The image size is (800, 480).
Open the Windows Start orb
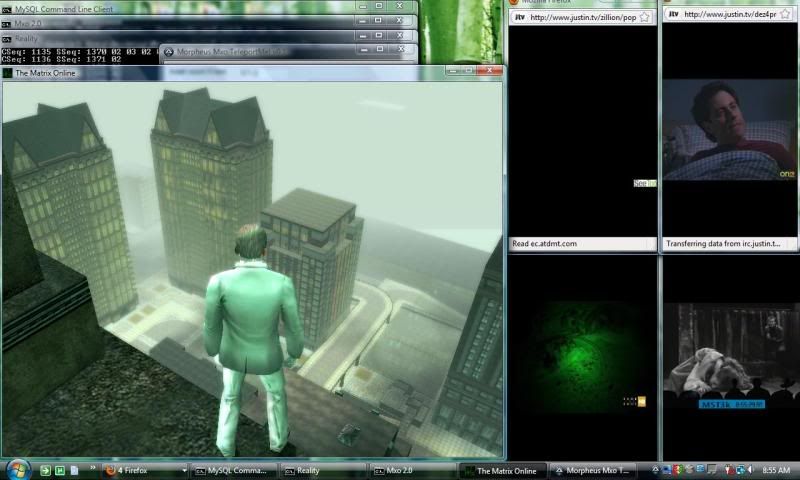19,470
